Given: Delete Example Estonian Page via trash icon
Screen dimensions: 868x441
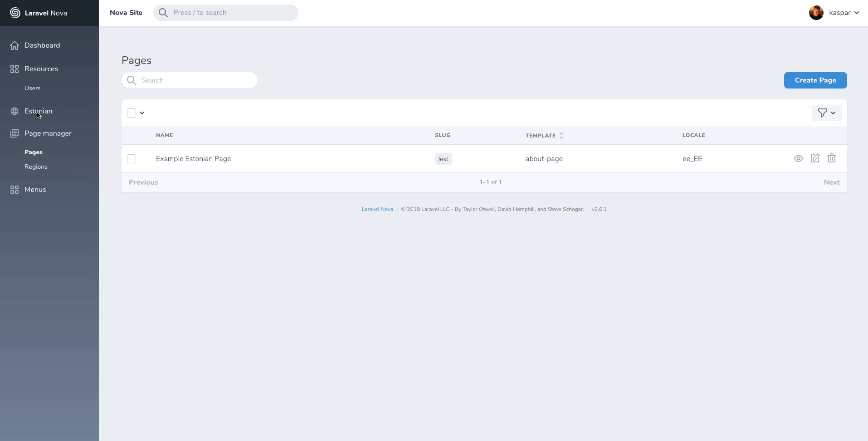Looking at the screenshot, I should [831, 158].
